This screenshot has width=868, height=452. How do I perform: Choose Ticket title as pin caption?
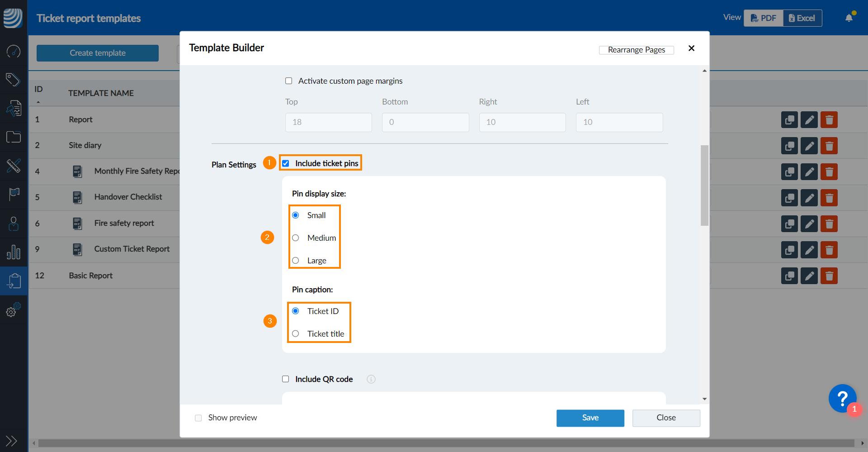pos(296,334)
